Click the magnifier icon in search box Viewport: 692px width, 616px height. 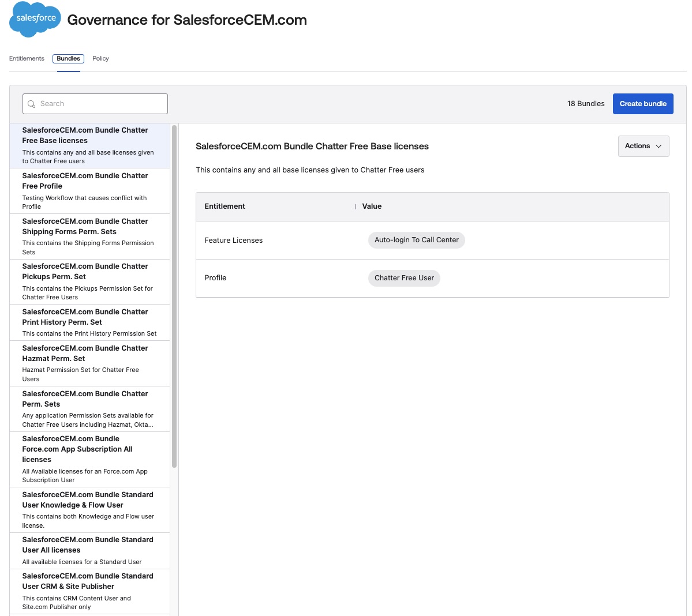[31, 104]
